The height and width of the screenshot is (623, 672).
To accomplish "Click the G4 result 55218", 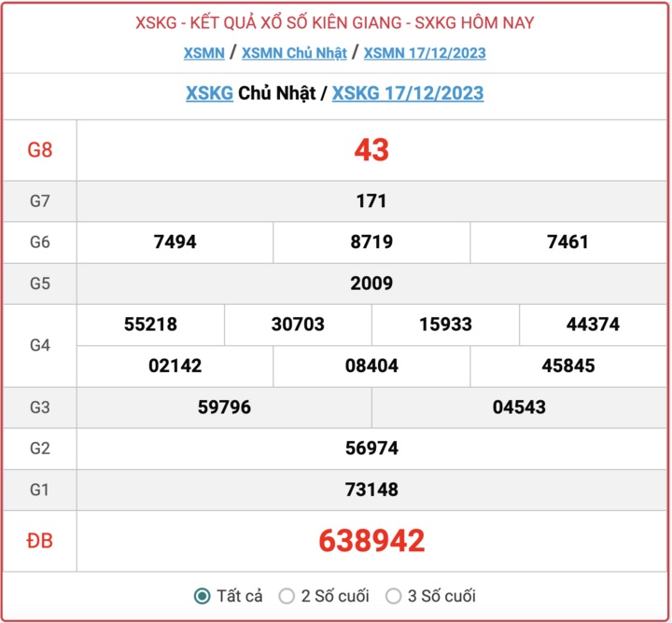I will [x=150, y=325].
